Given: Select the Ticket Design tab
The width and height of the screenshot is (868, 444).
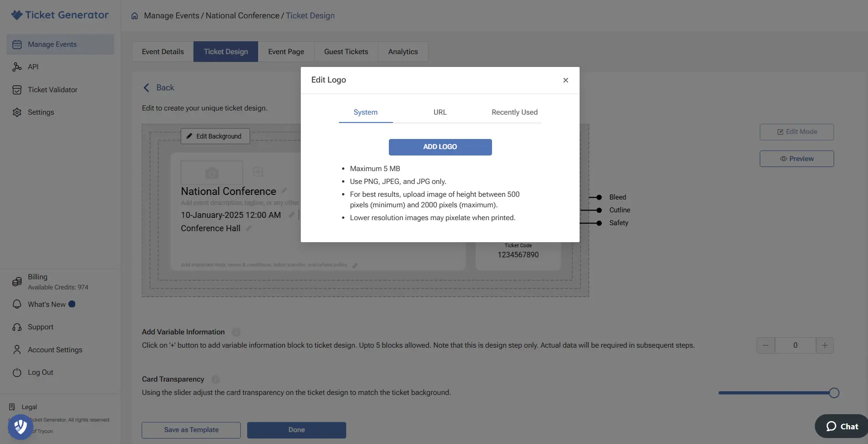Looking at the screenshot, I should [226, 52].
